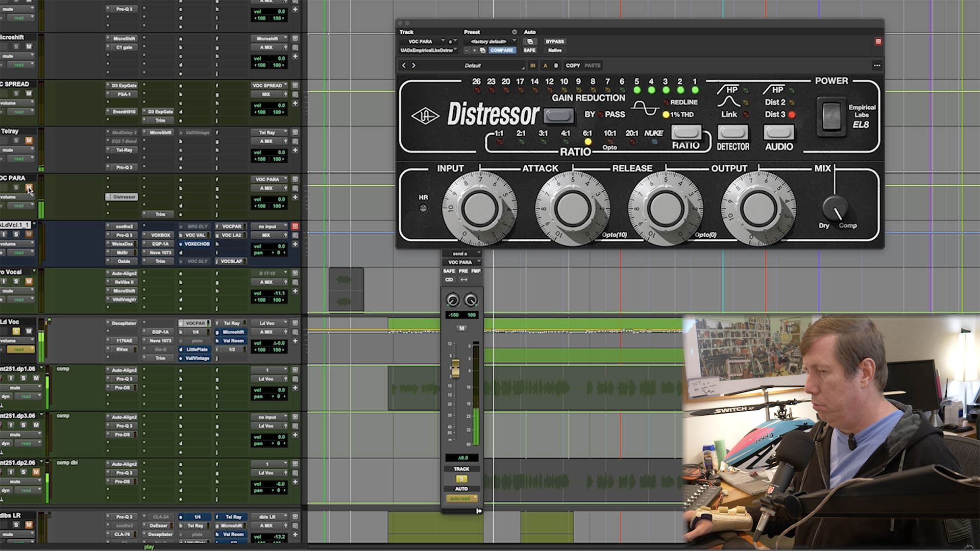This screenshot has height=551, width=980.
Task: Click the send level fader handle
Action: (455, 368)
